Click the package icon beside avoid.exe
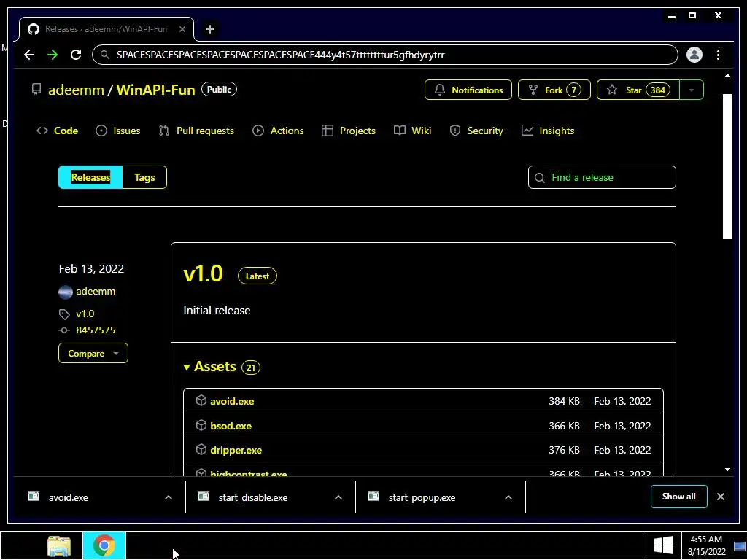Image resolution: width=747 pixels, height=560 pixels. (201, 400)
